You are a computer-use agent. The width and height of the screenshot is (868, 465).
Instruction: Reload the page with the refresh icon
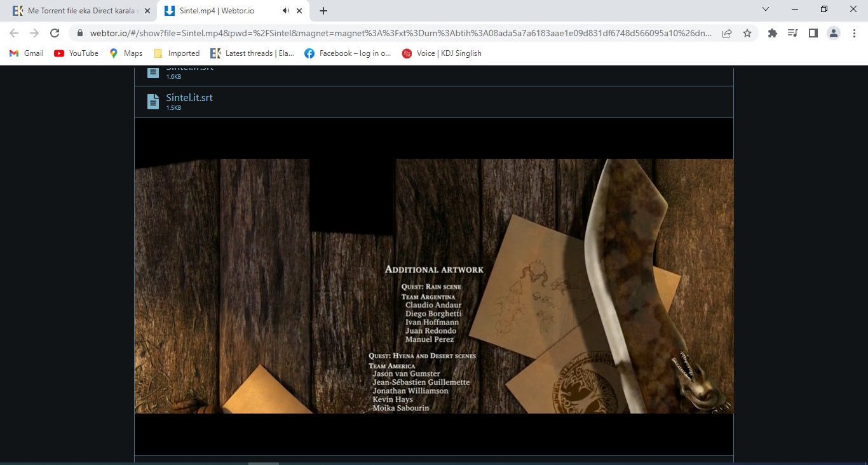point(55,33)
